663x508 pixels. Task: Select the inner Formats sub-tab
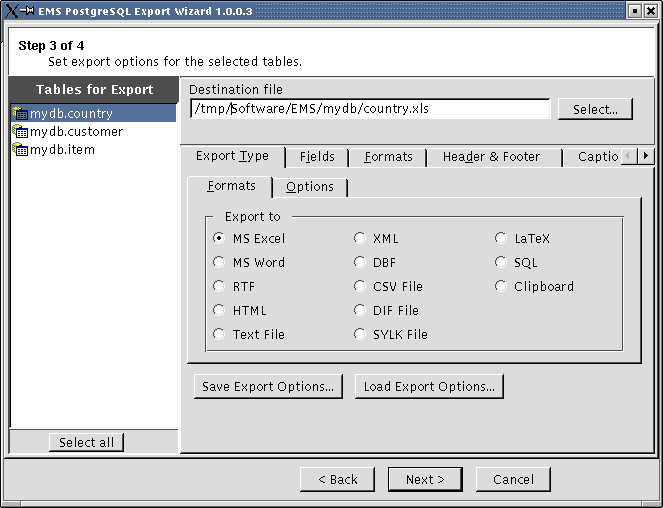click(231, 186)
